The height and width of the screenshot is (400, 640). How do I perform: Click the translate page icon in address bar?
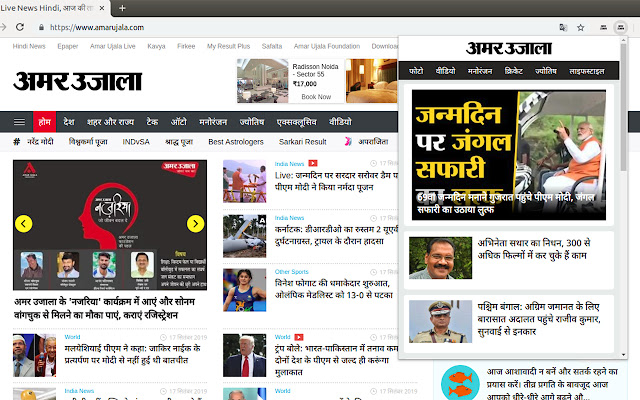[x=563, y=27]
